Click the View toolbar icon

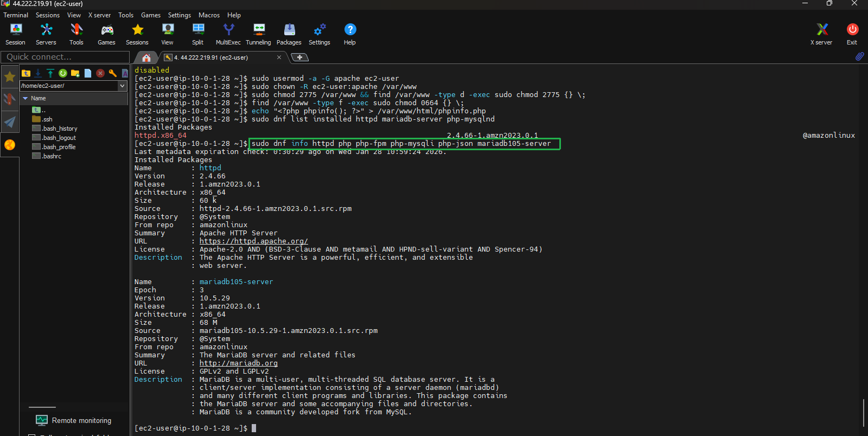pos(168,34)
